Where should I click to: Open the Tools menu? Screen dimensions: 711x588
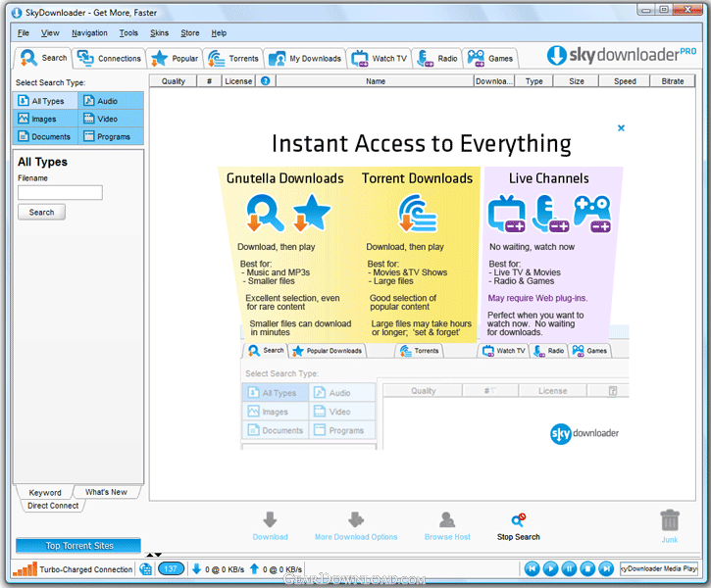point(128,33)
